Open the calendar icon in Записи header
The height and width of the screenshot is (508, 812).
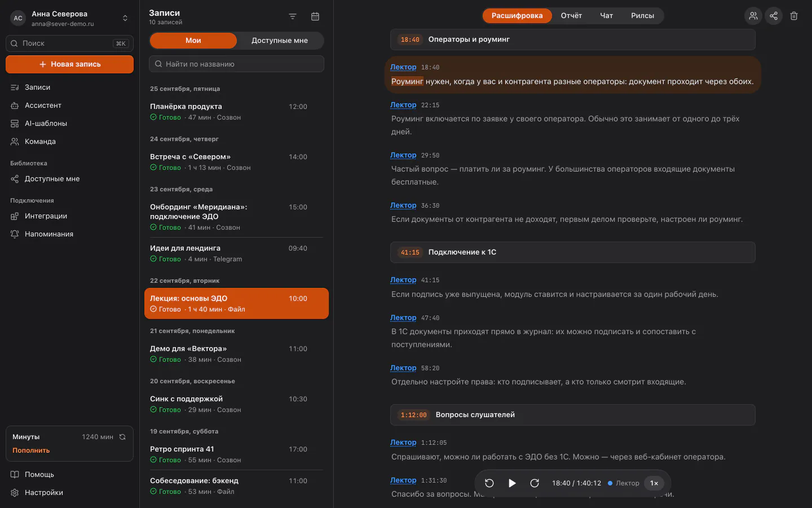(x=315, y=17)
